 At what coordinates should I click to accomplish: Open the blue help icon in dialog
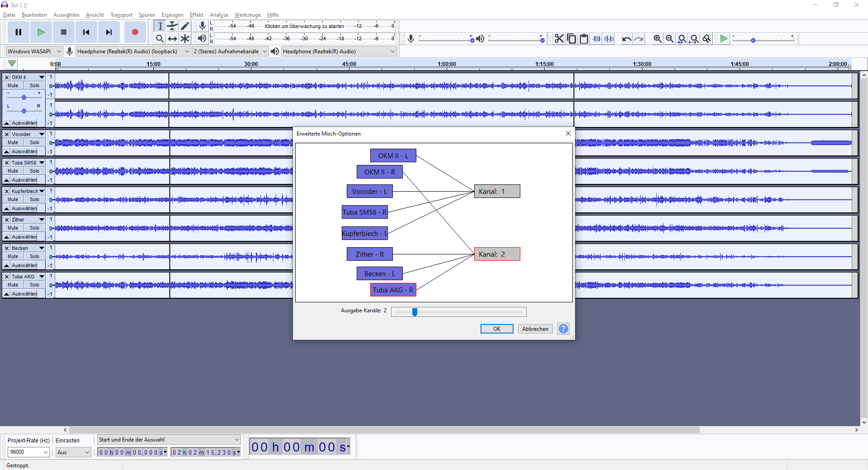click(563, 329)
